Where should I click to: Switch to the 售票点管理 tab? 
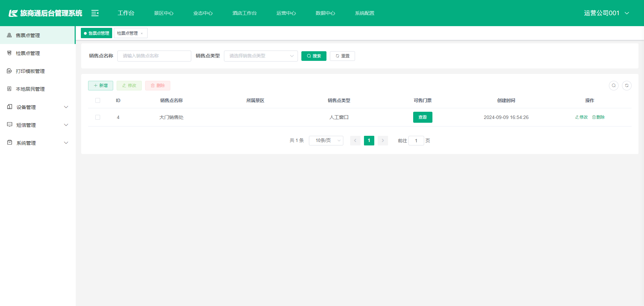pyautogui.click(x=96, y=33)
